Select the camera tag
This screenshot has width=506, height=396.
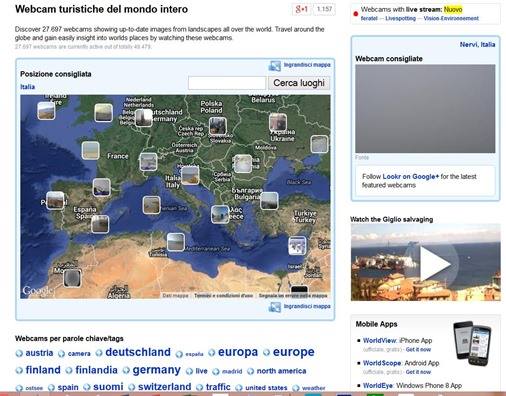click(x=79, y=354)
